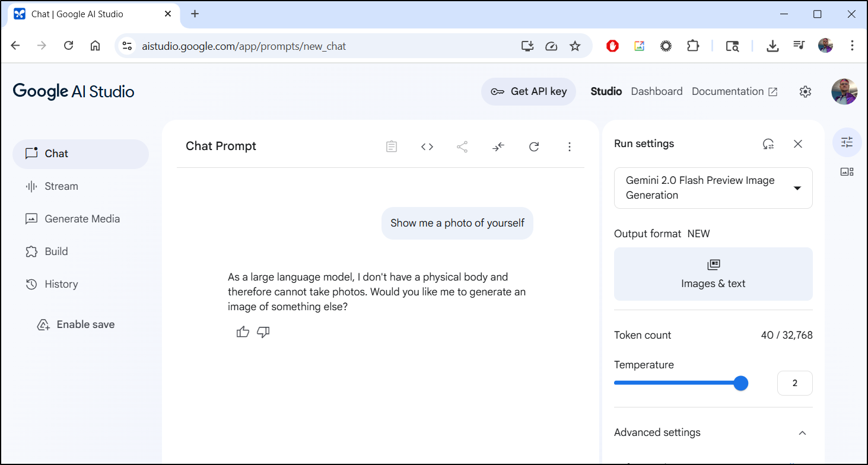868x465 pixels.
Task: Click the browser forward arrow
Action: click(x=42, y=46)
